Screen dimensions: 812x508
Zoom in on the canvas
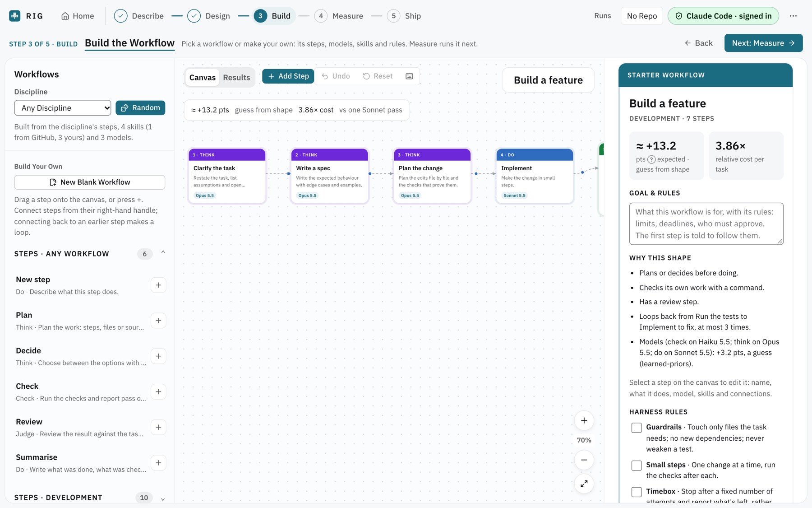[584, 421]
